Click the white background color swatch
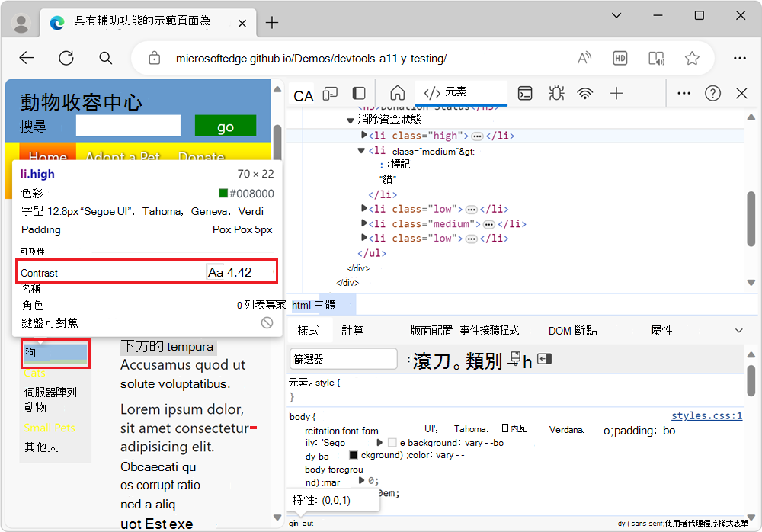Viewport: 762px width, 532px height. [x=392, y=443]
